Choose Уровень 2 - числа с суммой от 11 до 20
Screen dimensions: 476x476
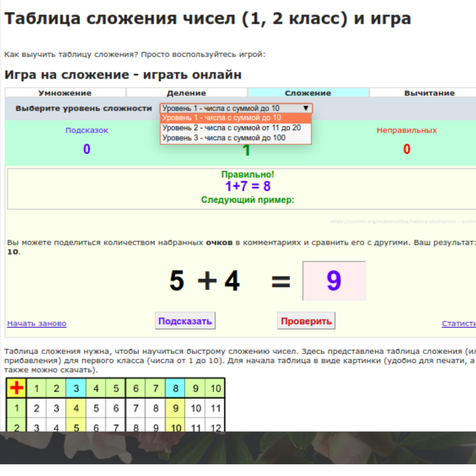[x=231, y=128]
